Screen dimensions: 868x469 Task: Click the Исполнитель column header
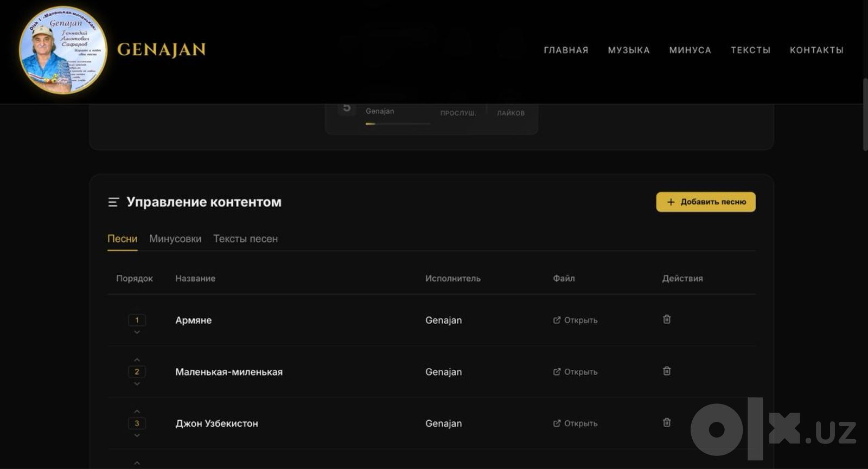pyautogui.click(x=453, y=278)
